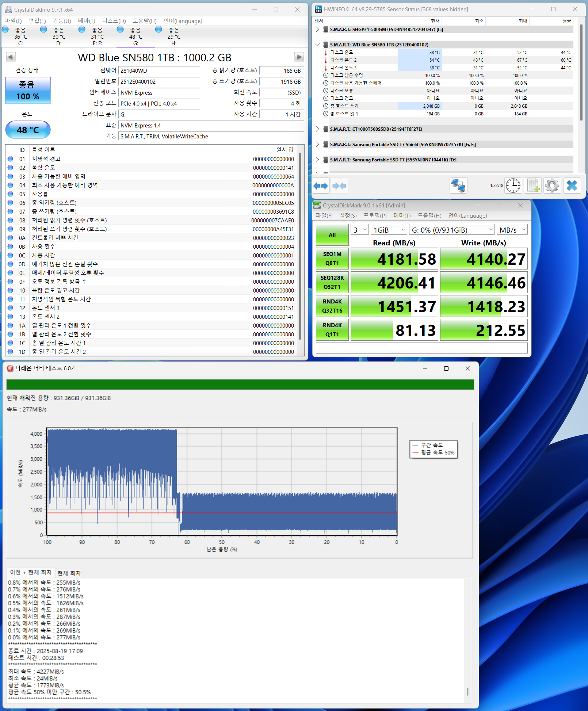The height and width of the screenshot is (711, 588).
Task: Click the green Dirty Test progress bar
Action: coord(240,385)
